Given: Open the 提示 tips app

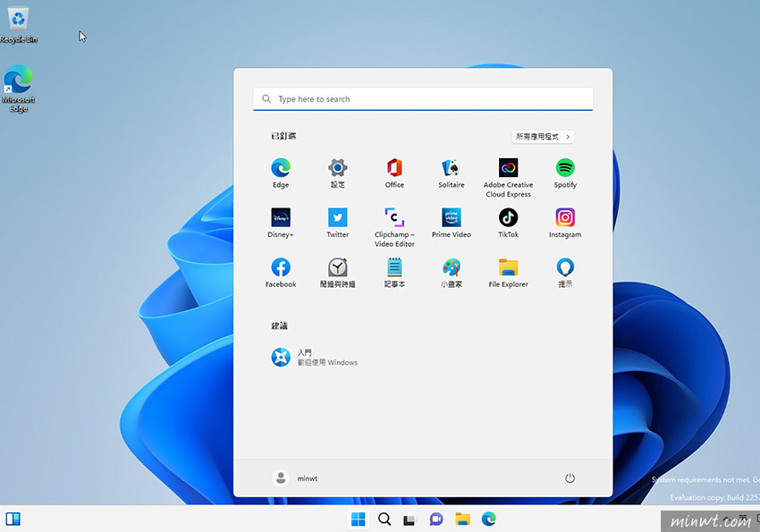Looking at the screenshot, I should (565, 273).
